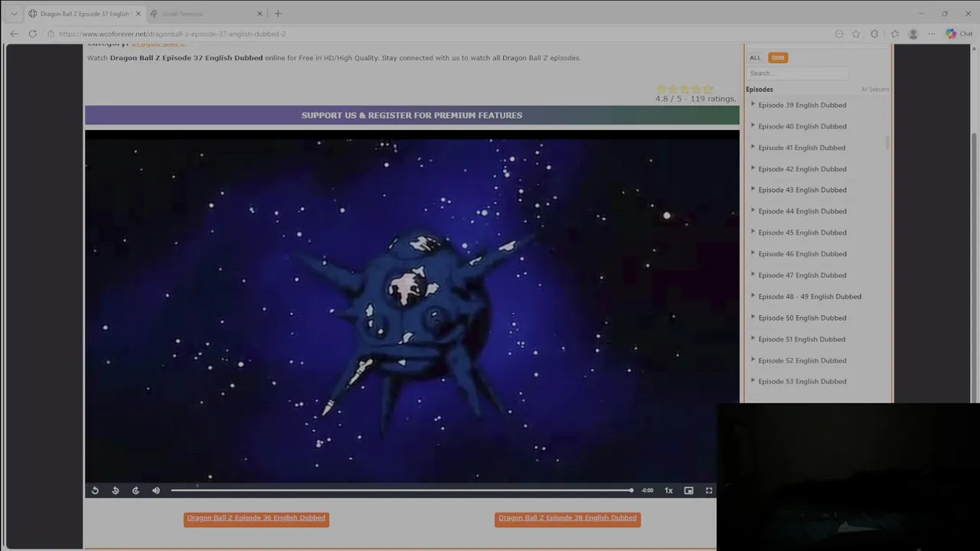The width and height of the screenshot is (980, 551).
Task: Select the ALL episodes filter
Action: click(755, 57)
